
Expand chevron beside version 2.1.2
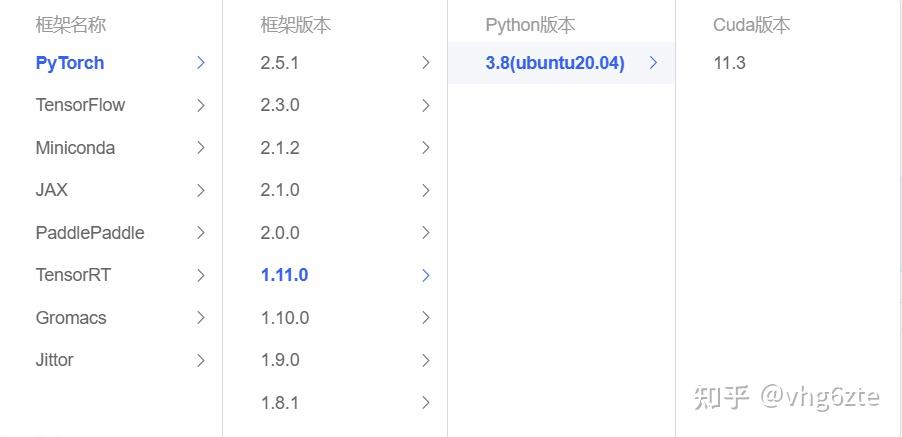pyautogui.click(x=426, y=148)
